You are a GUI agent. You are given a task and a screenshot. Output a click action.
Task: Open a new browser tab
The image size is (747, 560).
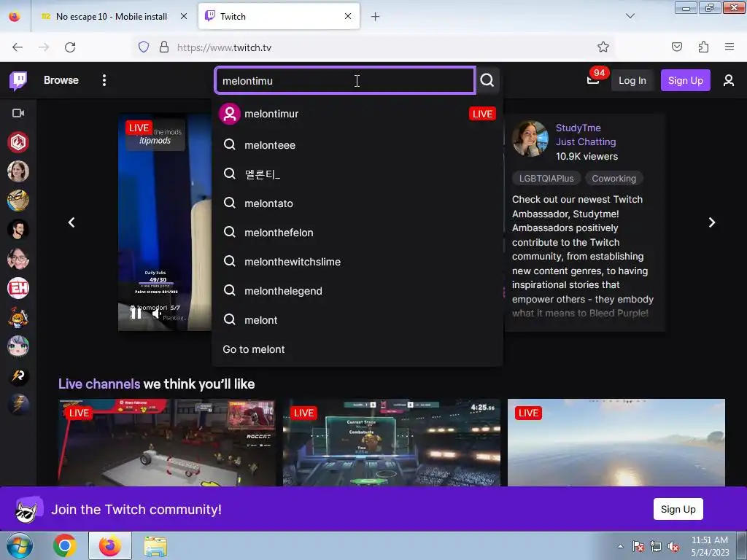click(x=376, y=17)
